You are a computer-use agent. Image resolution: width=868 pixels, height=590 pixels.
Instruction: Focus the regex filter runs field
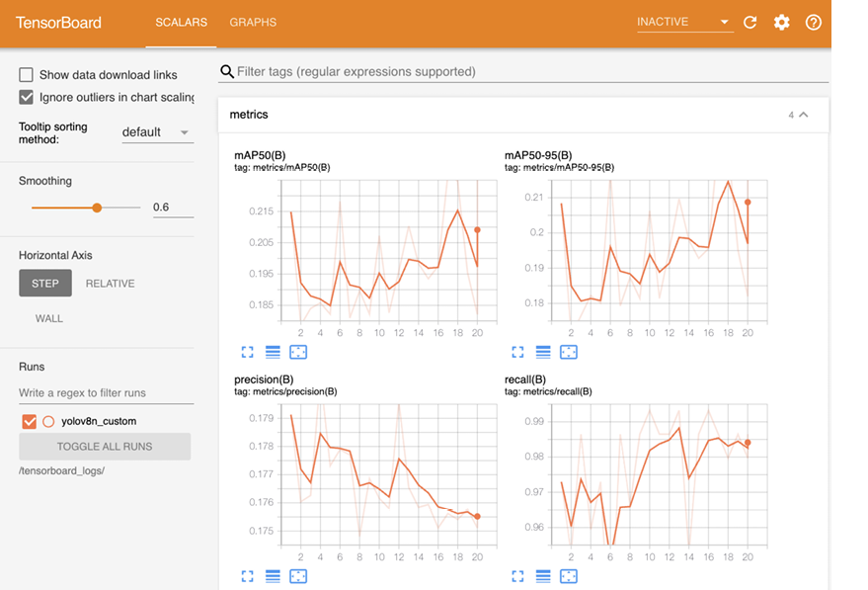(x=107, y=392)
